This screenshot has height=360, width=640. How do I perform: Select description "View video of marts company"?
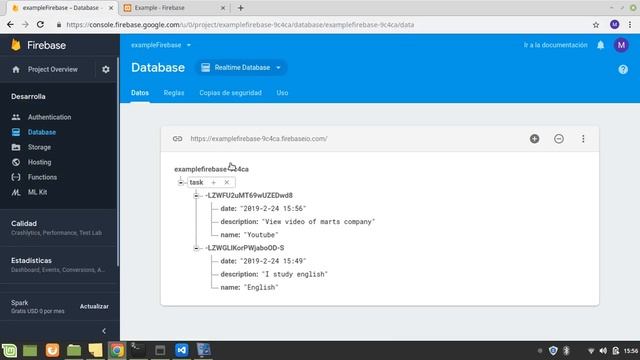coord(318,222)
